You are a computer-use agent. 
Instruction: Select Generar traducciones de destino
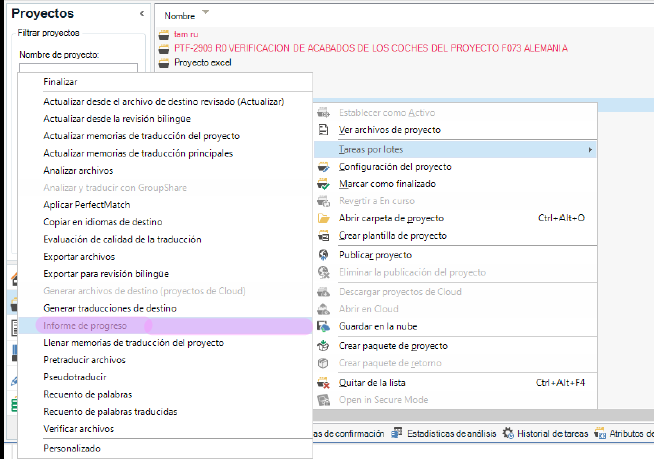tap(165, 308)
